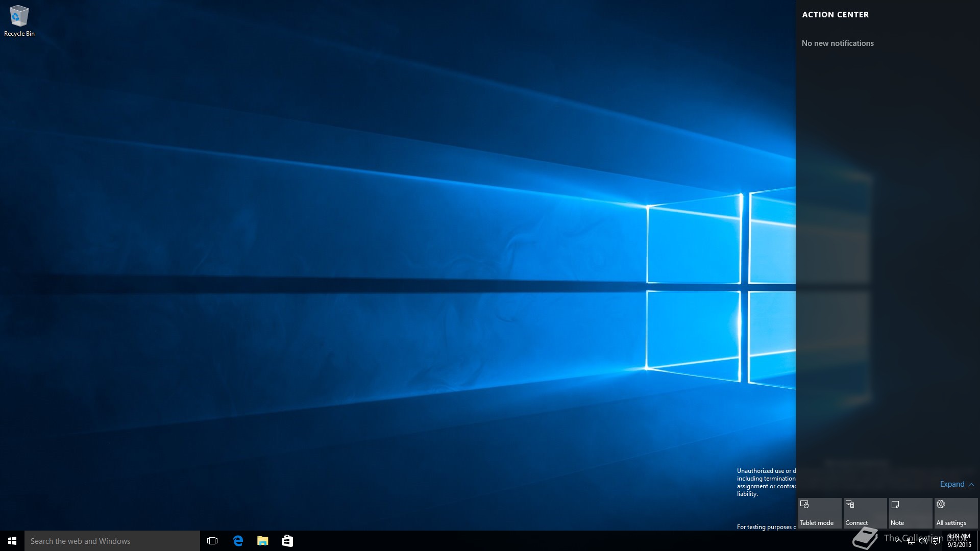This screenshot has height=551, width=980.
Task: Open the clock and date flyout
Action: click(959, 541)
